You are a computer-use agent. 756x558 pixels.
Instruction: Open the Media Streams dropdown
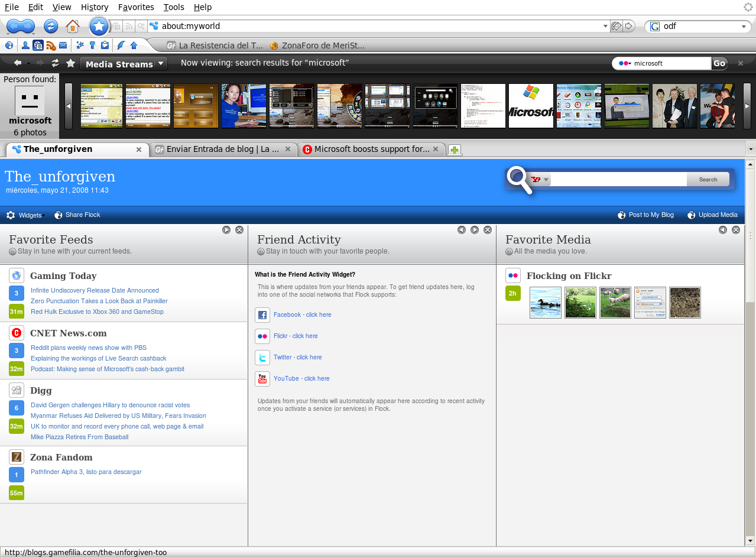(124, 64)
